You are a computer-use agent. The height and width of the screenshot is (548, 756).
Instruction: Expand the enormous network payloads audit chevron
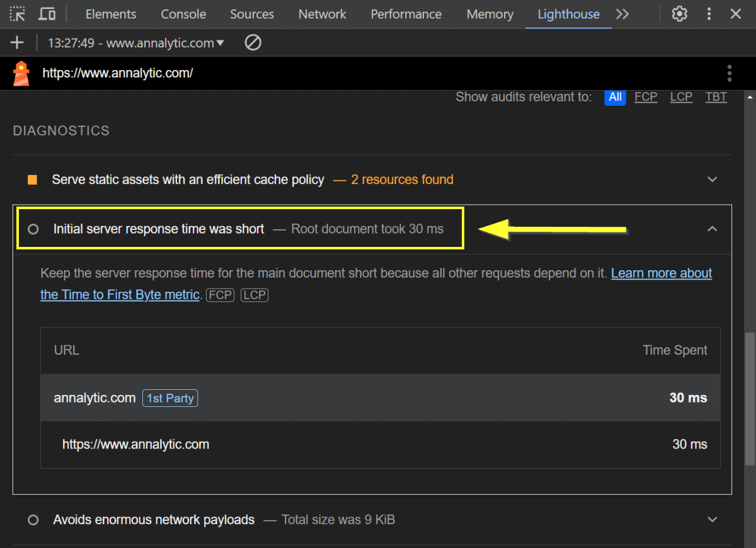[713, 520]
